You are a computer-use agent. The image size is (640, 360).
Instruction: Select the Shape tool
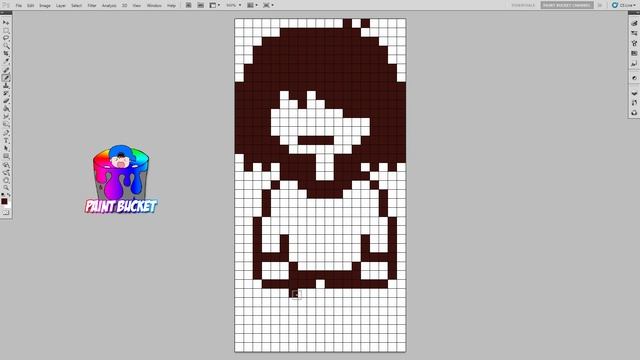pyautogui.click(x=6, y=156)
